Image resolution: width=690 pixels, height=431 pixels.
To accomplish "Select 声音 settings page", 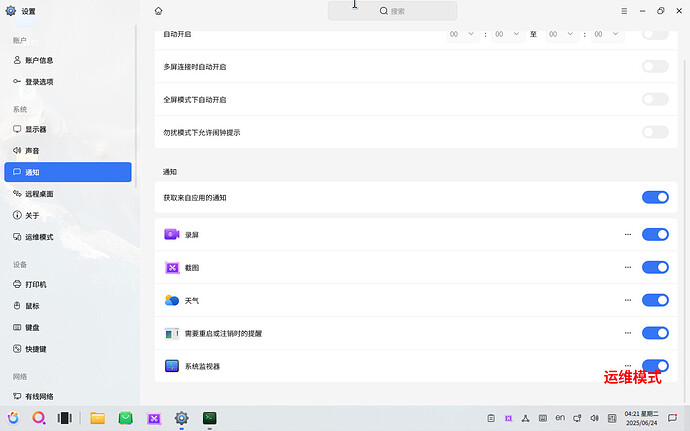I will point(68,151).
